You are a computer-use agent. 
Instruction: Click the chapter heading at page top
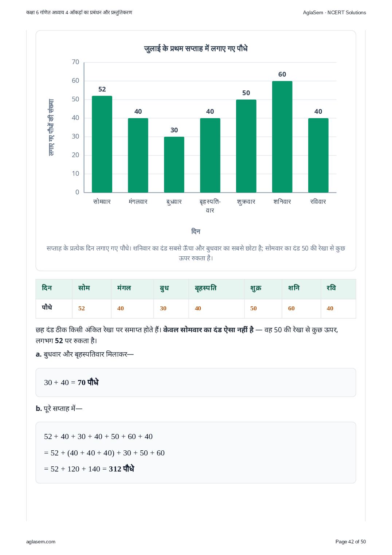[x=79, y=12]
